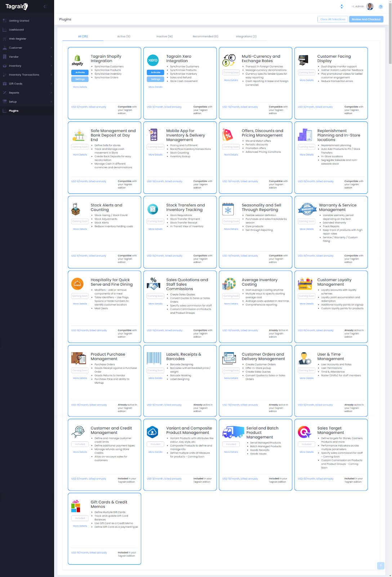
Task: Click Gift Cards & Credit Memos icon
Action: (x=76, y=506)
